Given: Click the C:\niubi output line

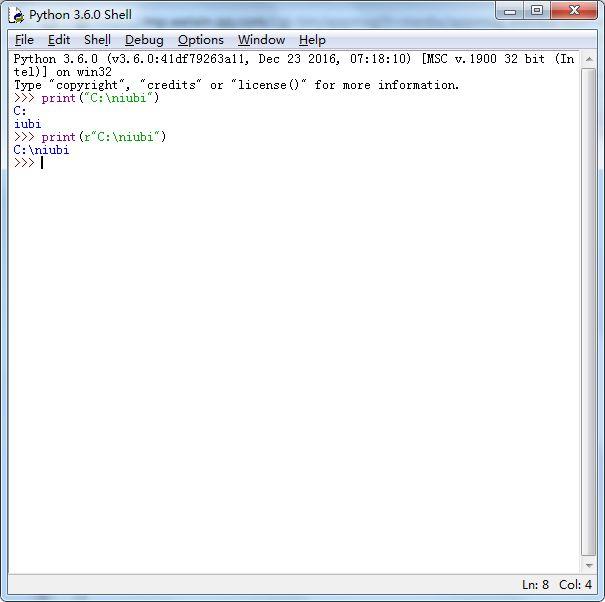Looking at the screenshot, I should click(x=41, y=150).
